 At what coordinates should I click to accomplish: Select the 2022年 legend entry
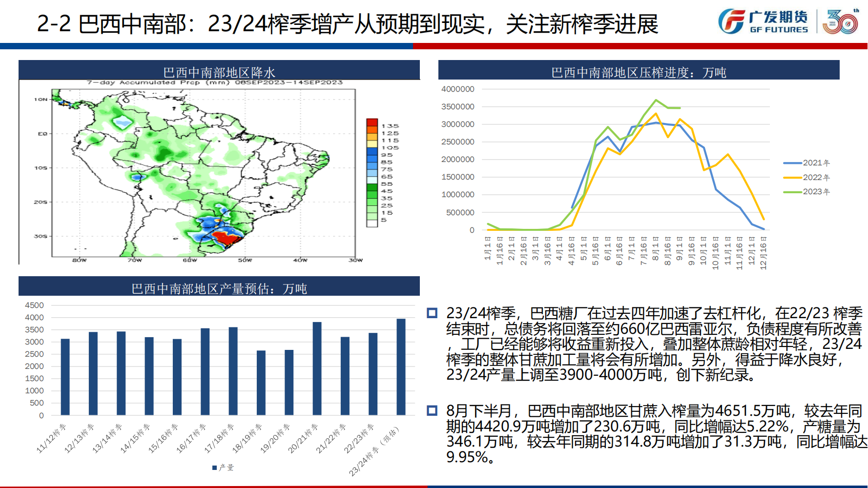(x=806, y=177)
